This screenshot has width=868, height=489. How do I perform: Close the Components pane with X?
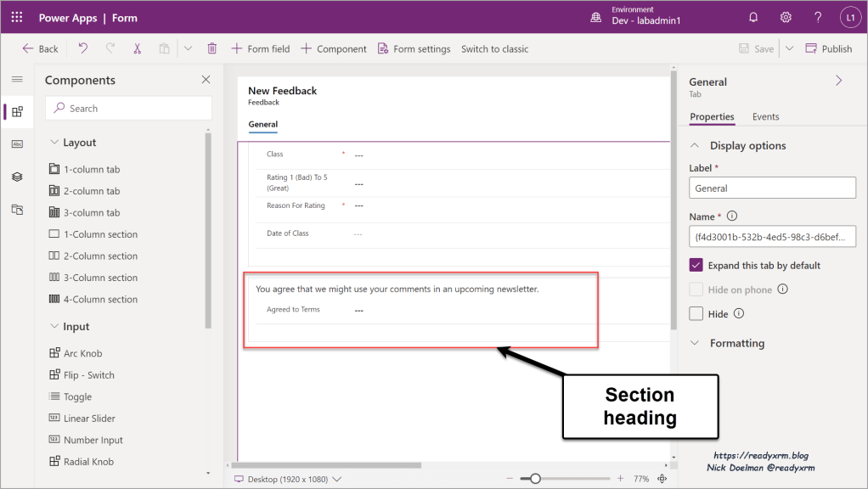coord(206,80)
